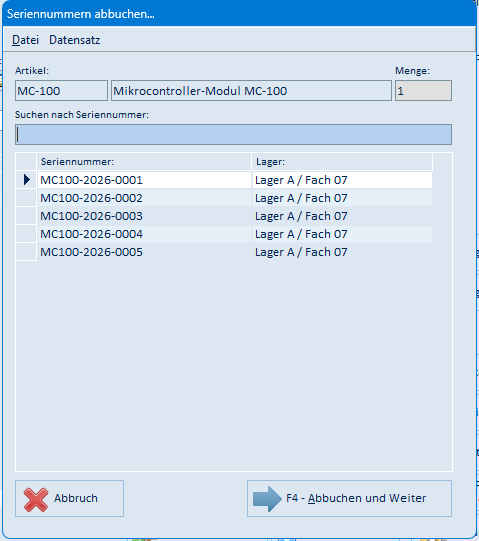This screenshot has height=541, width=479.
Task: Select serial number MC100-2026-0001
Action: click(144, 180)
